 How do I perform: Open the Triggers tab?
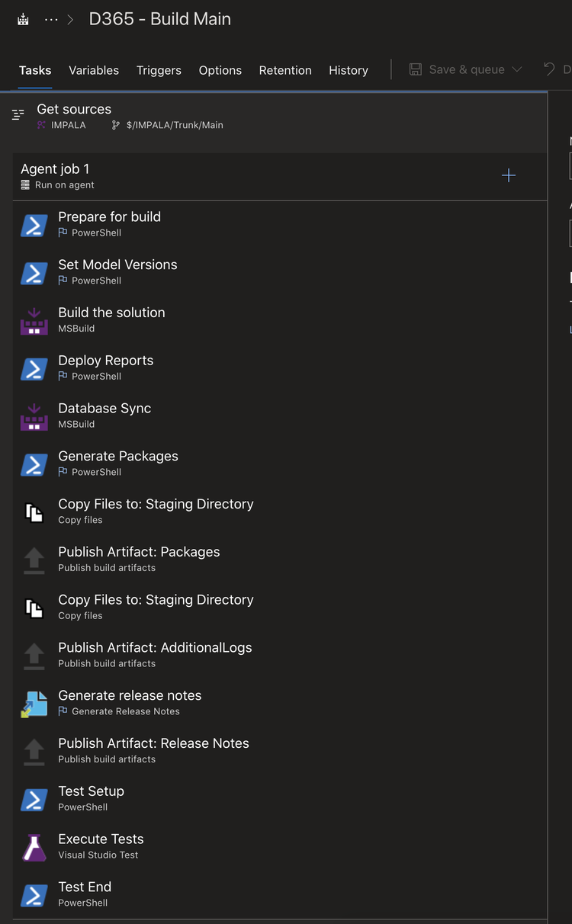click(159, 70)
